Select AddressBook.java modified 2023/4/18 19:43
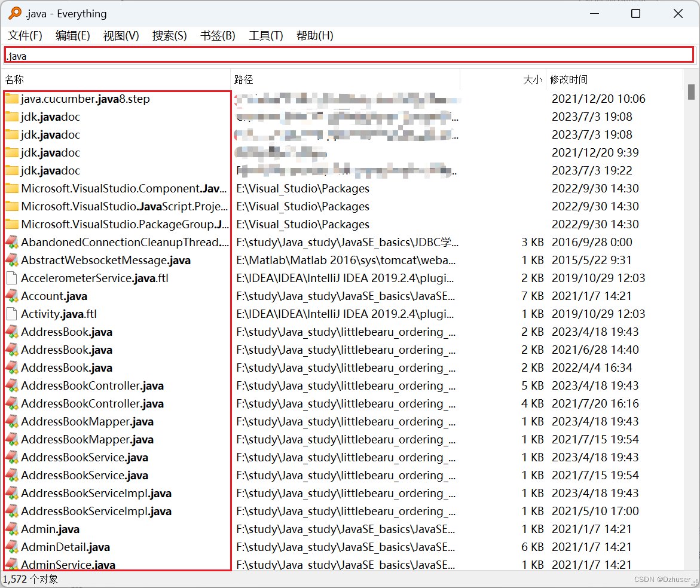Viewport: 700px width, 588px height. point(66,332)
